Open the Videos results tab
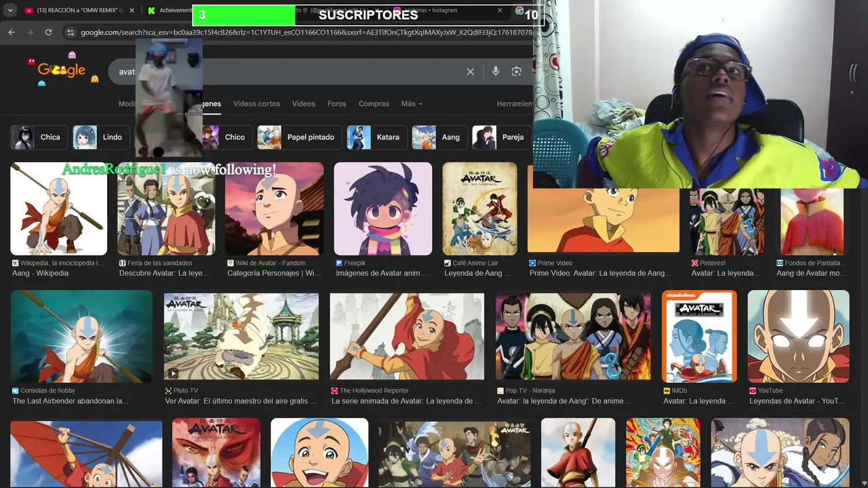The width and height of the screenshot is (868, 488). (303, 104)
